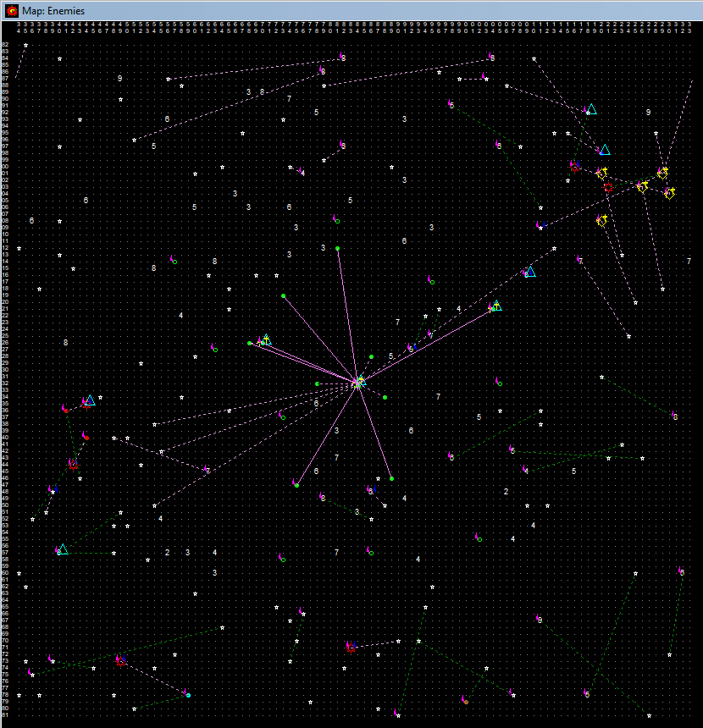Click the number 9 on row 87 at upper left
The width and height of the screenshot is (703, 728).
coord(119,79)
